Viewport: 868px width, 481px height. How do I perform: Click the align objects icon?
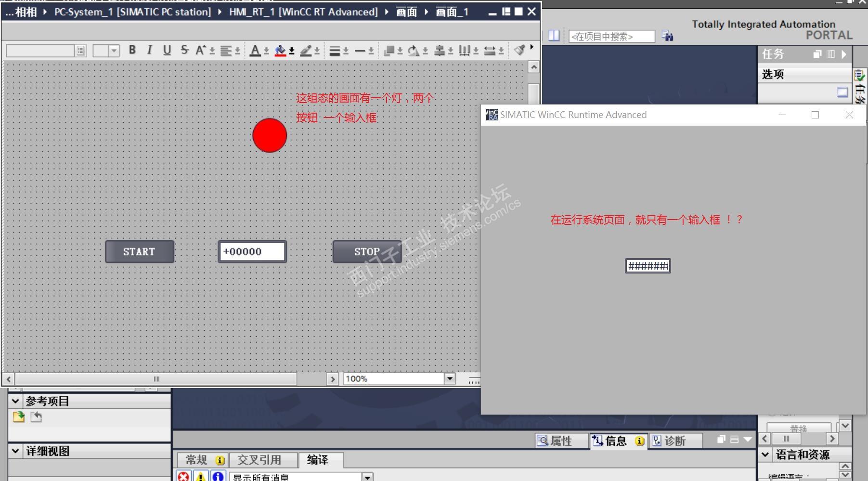[x=440, y=51]
